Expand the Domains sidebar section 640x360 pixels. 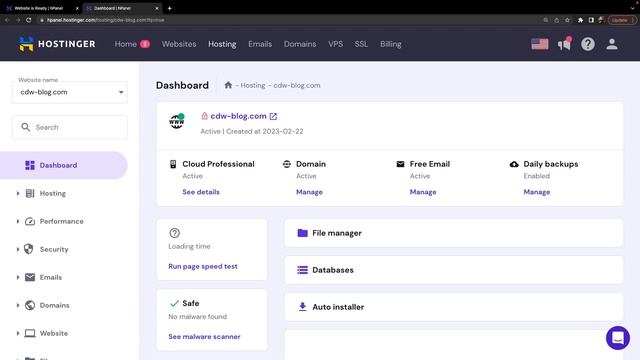pos(18,305)
